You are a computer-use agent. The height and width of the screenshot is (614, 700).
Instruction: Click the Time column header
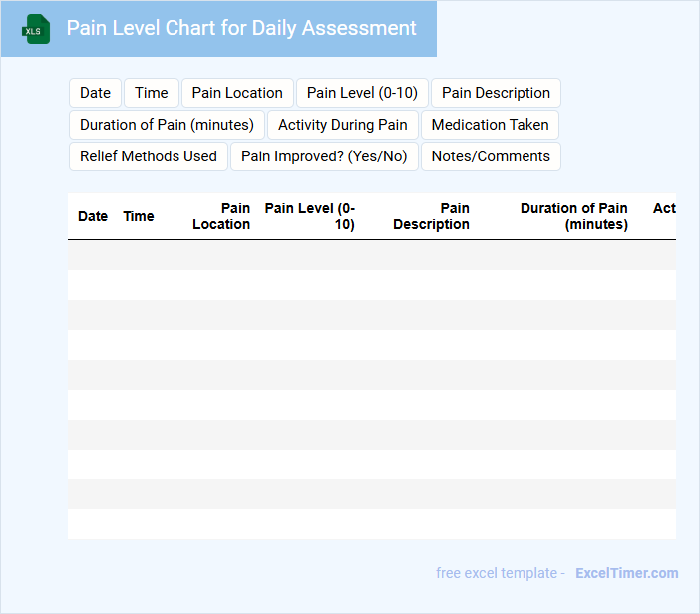pos(139,216)
